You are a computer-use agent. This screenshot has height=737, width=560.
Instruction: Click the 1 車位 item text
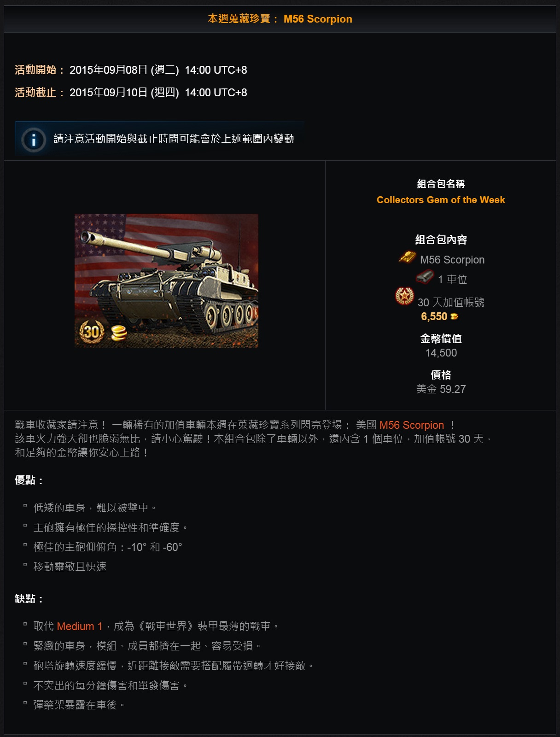(452, 280)
